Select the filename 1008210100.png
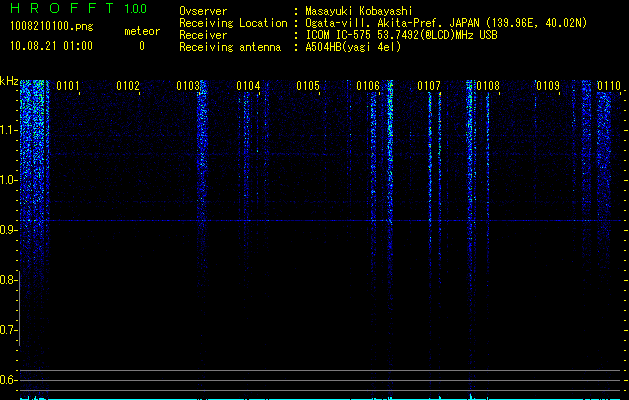The image size is (629, 400). pos(52,26)
